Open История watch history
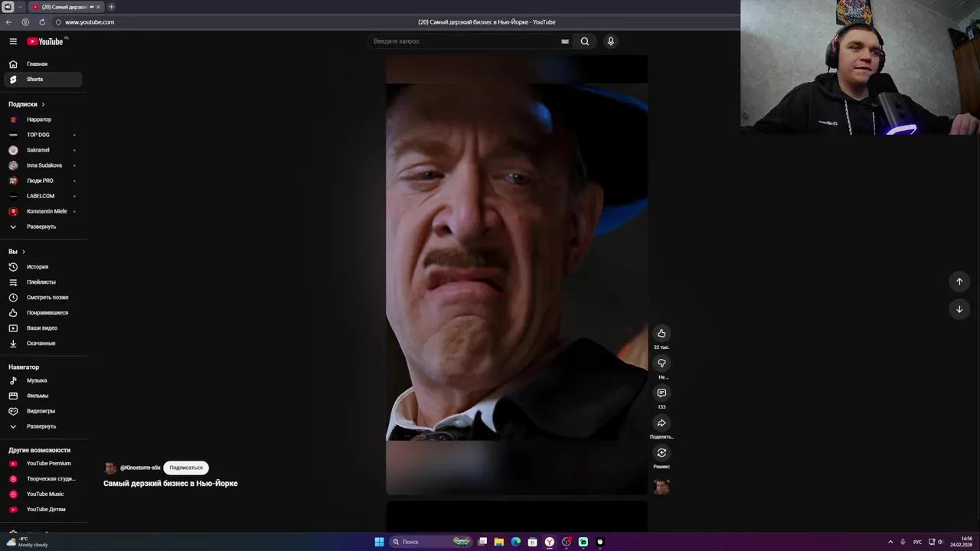 [x=43, y=267]
